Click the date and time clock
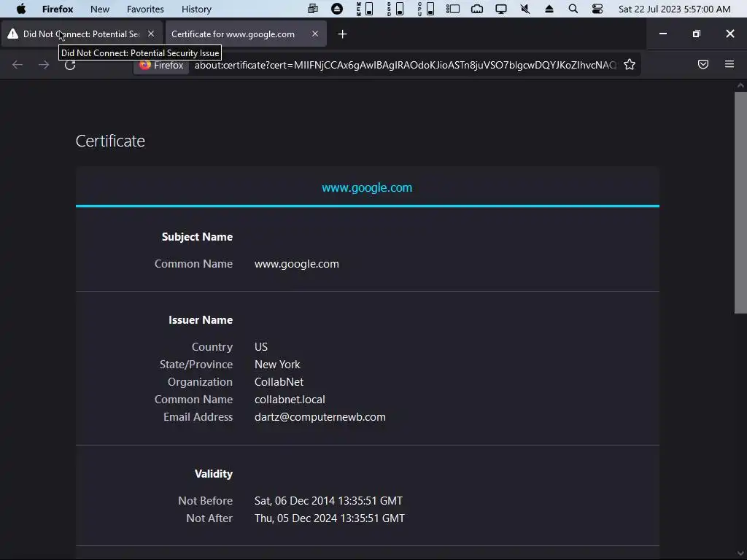The width and height of the screenshot is (747, 560). (674, 9)
